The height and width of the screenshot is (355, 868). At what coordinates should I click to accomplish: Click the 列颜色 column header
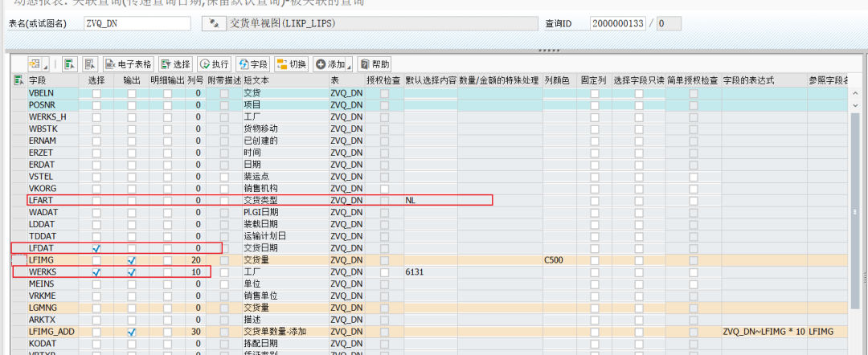(559, 81)
